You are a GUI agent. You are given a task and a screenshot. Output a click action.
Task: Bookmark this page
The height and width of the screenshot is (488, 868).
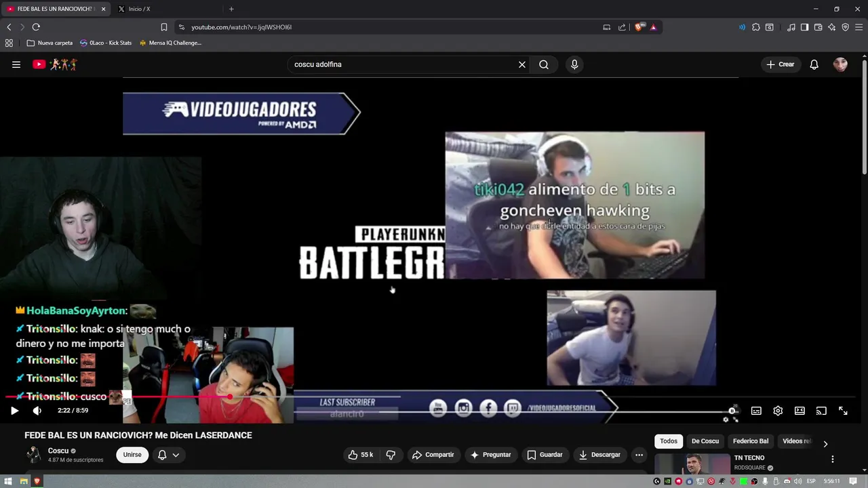[163, 27]
